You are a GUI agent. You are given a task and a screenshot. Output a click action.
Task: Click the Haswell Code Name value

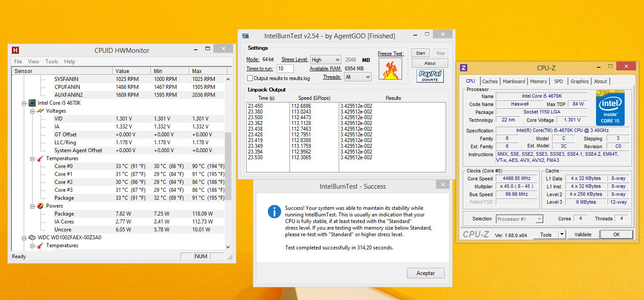520,104
